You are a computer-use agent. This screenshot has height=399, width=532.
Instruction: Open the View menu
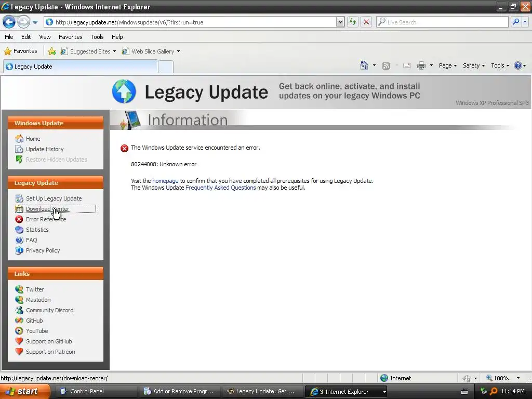(45, 37)
